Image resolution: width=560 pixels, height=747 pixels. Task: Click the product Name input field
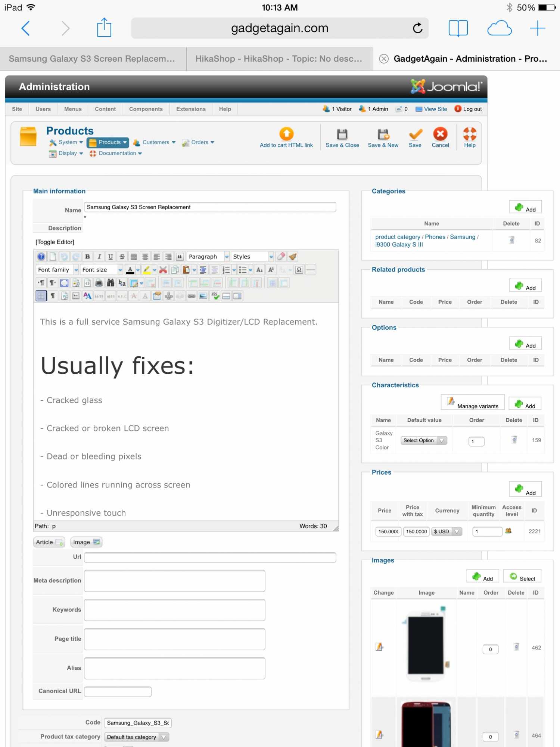coord(210,207)
